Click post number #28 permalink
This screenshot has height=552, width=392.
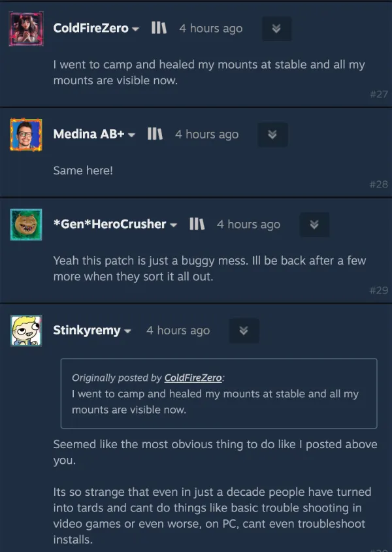[x=379, y=184]
